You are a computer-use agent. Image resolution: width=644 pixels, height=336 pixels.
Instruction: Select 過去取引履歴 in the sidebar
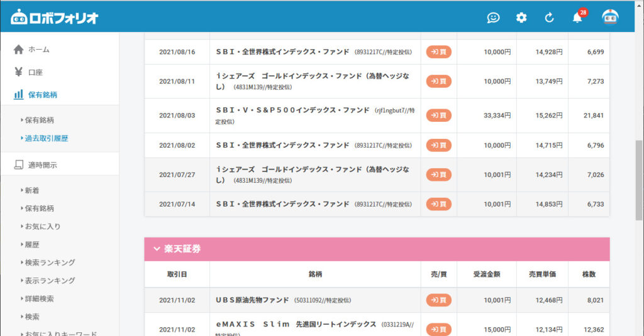[47, 138]
